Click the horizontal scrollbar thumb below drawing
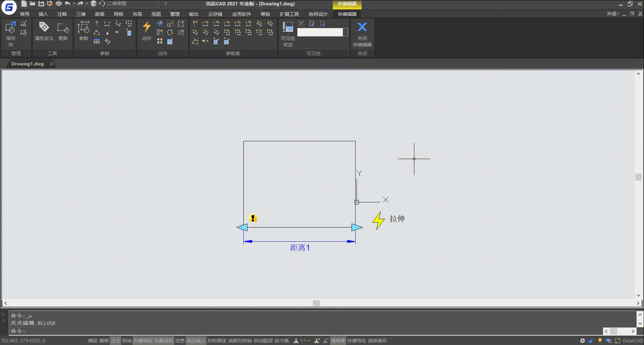Viewport: 644px width, 345px height. 316,303
